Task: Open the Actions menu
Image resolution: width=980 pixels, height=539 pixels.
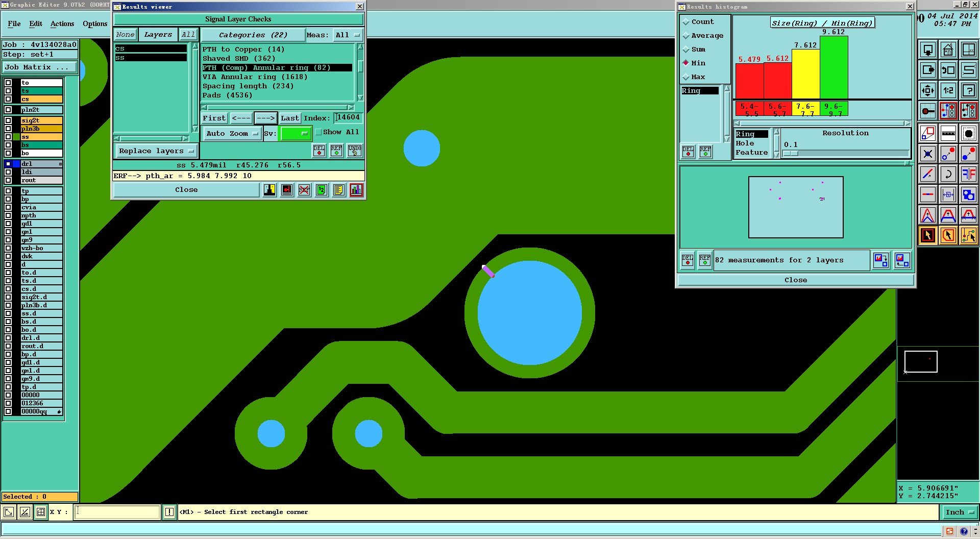Action: click(62, 24)
